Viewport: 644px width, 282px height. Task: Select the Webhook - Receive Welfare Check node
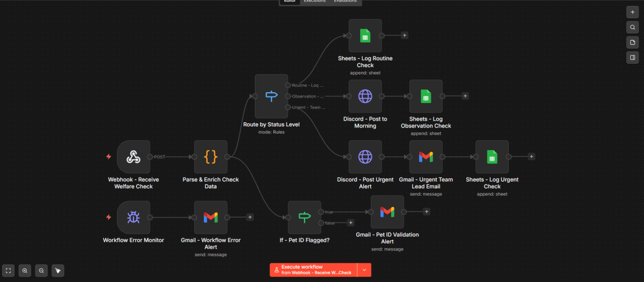tap(133, 157)
